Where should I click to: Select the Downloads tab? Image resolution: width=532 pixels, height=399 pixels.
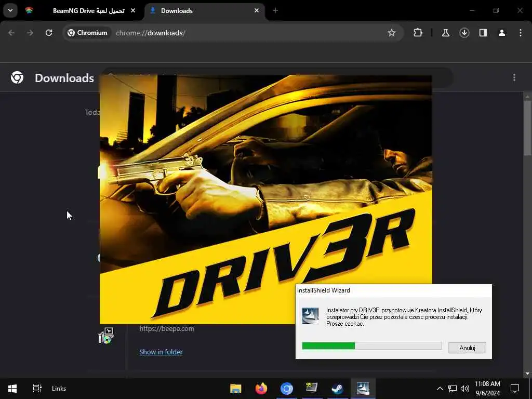[205, 10]
